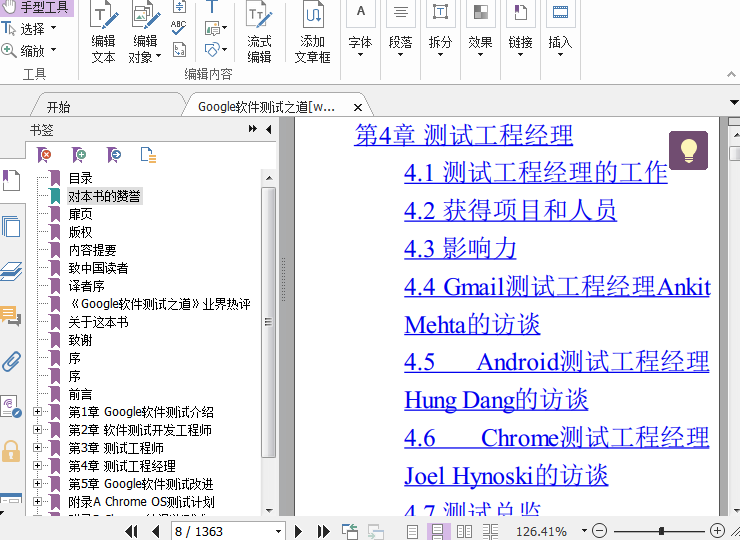Open the 4.6 Chrome测试工程经理 link
This screenshot has width=740, height=540.
click(557, 439)
